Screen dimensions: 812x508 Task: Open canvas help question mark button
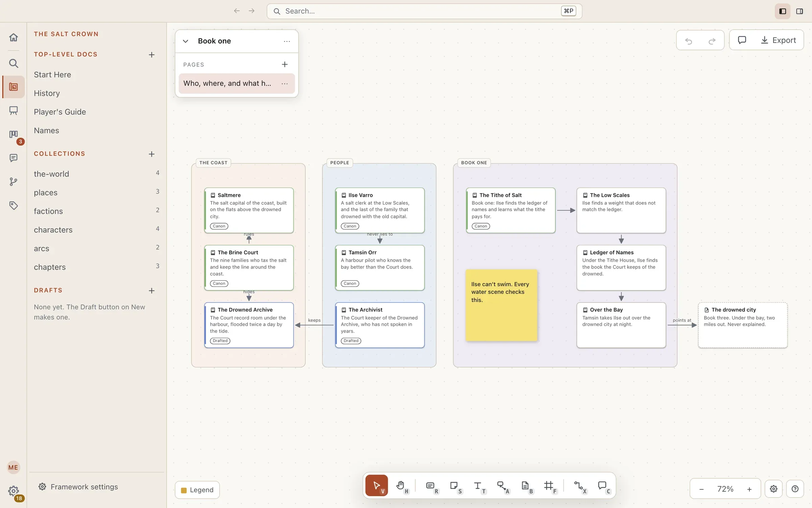[795, 489]
